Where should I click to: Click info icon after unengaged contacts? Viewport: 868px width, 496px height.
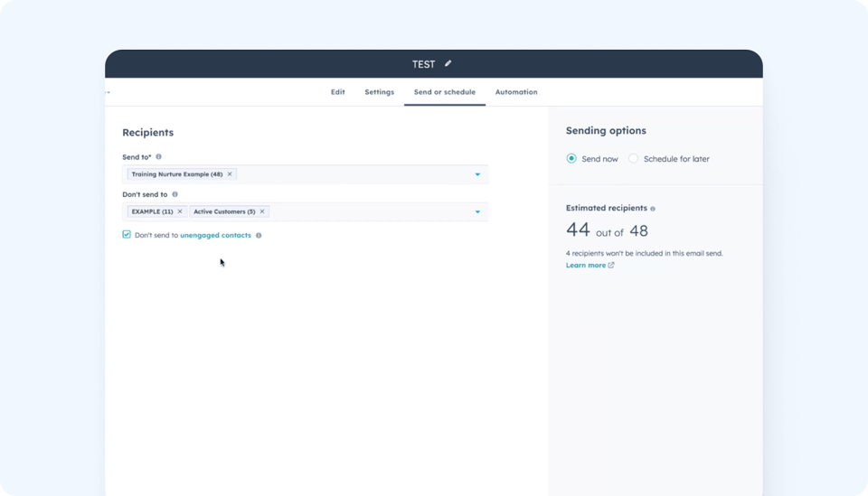click(259, 236)
